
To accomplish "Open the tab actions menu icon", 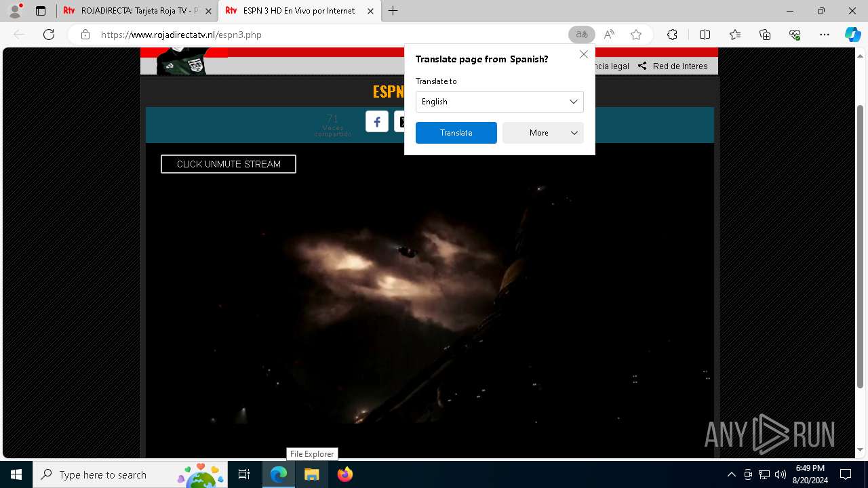I will click(41, 11).
